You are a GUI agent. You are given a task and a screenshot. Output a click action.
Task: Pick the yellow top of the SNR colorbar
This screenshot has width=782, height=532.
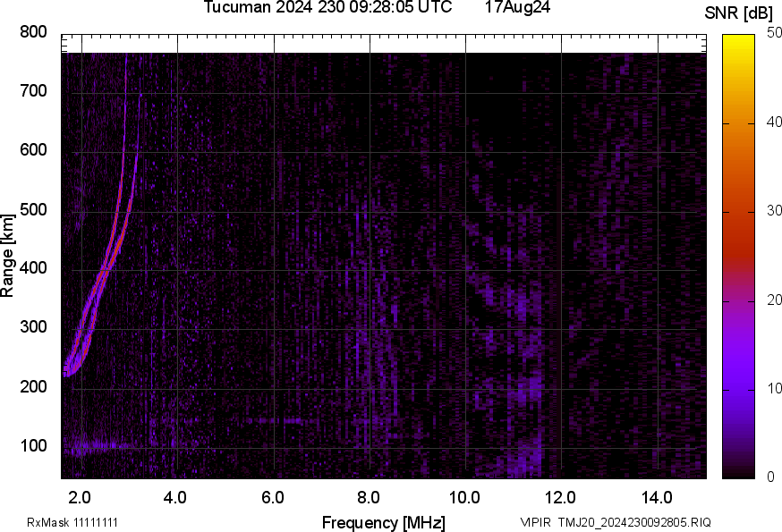[x=739, y=40]
